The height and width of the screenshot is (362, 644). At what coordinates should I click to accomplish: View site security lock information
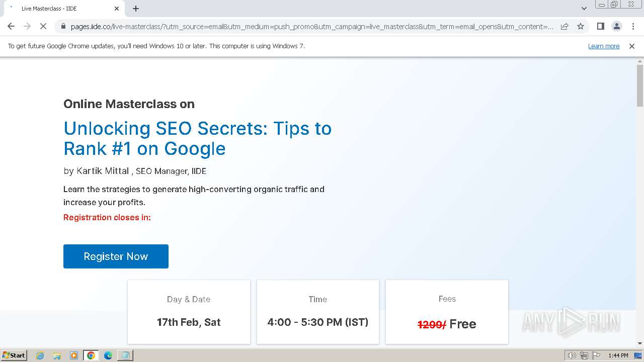pyautogui.click(x=63, y=26)
